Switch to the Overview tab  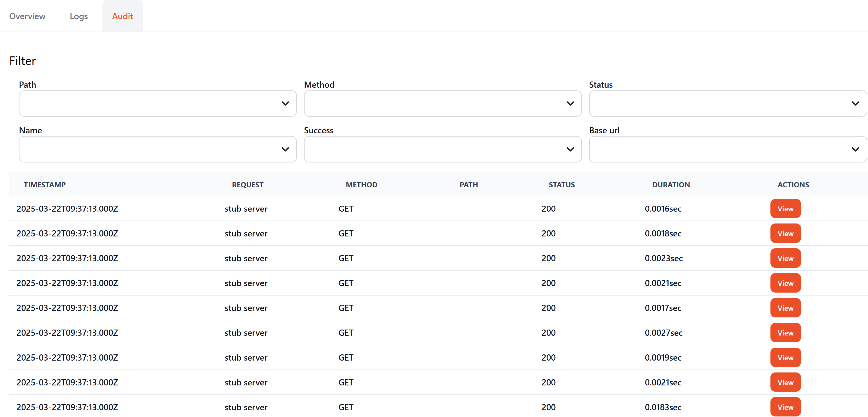tap(27, 16)
